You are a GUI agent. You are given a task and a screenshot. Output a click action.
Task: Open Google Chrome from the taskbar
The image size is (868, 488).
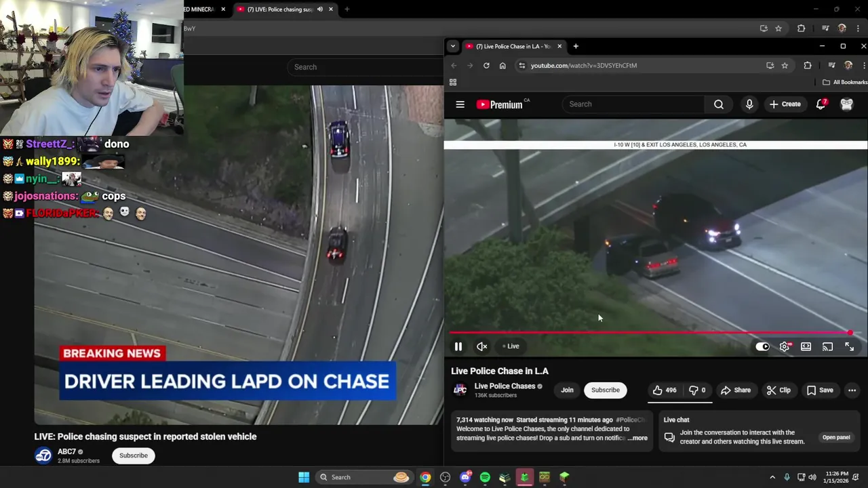click(425, 477)
